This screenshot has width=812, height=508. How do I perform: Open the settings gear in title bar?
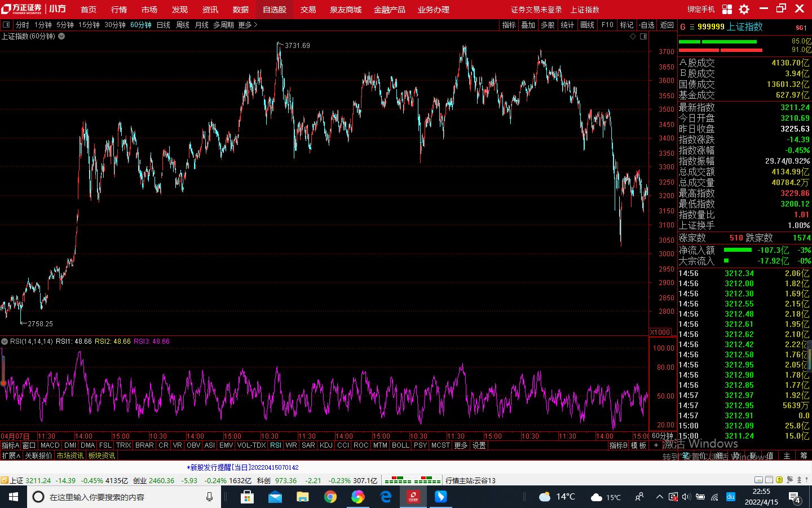pyautogui.click(x=744, y=9)
